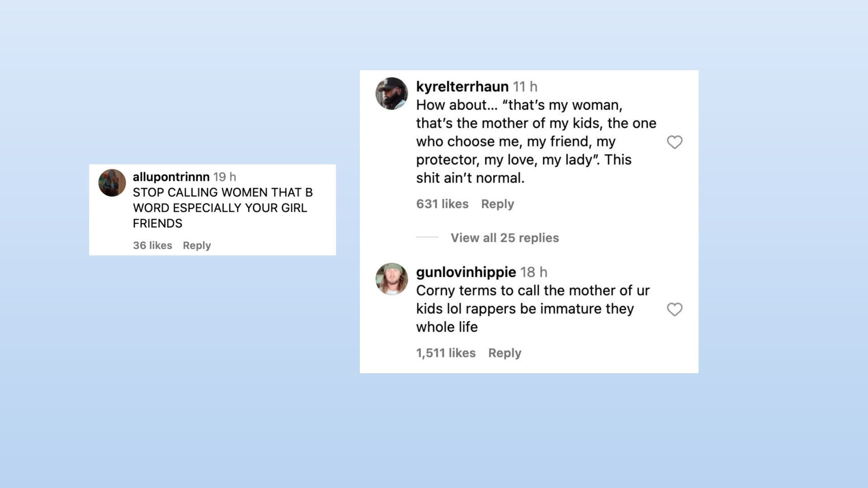The image size is (868, 488).
Task: Select the 'STOP CALLING WOMEN' comment text
Action: click(x=222, y=208)
